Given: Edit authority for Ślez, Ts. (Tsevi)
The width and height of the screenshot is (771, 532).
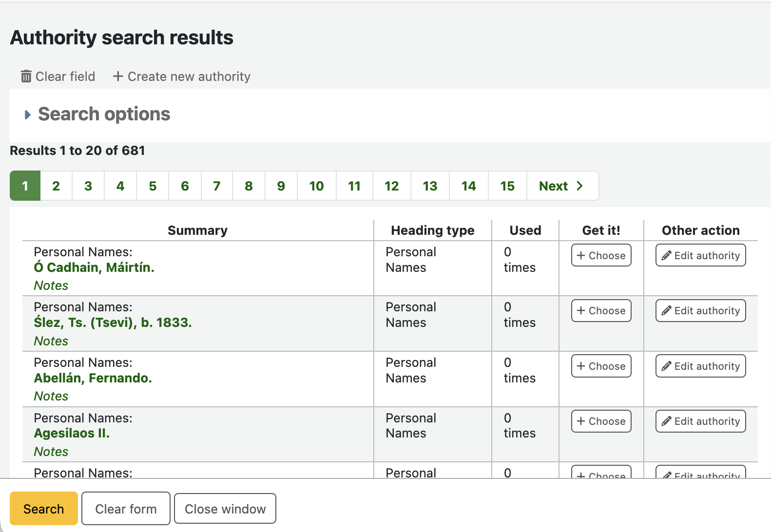Looking at the screenshot, I should click(700, 311).
